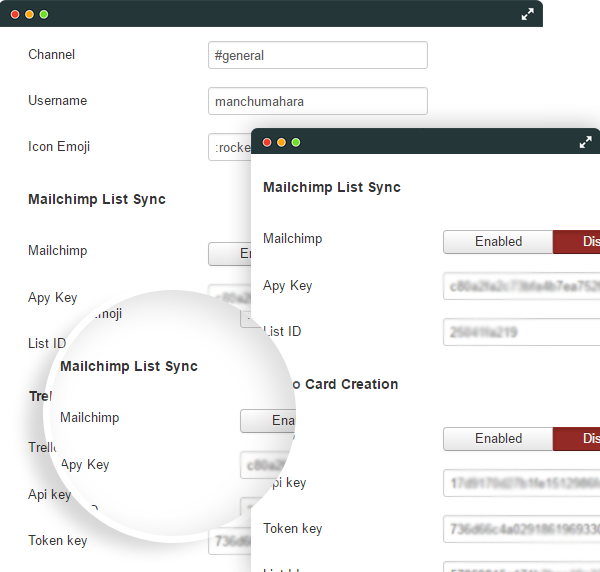Click the Mailchimp List Sync heading in back window

coord(97,199)
